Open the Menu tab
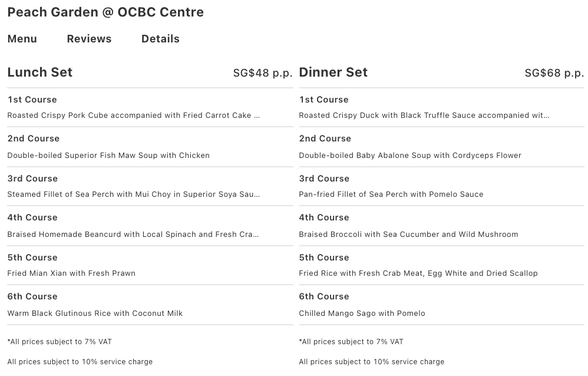This screenshot has width=588, height=376. tap(22, 39)
